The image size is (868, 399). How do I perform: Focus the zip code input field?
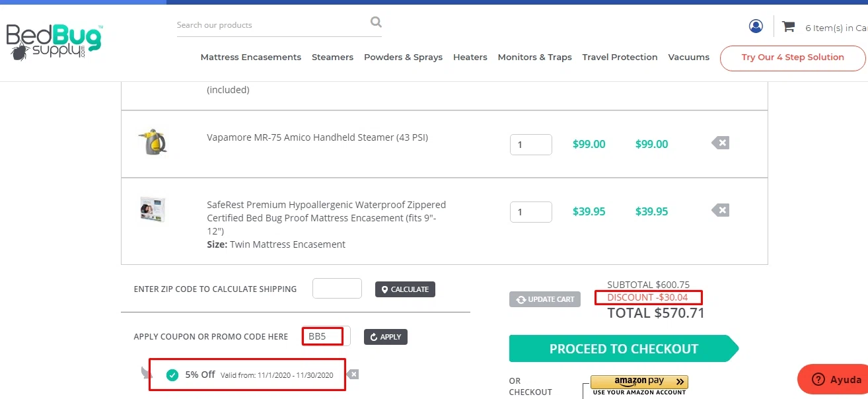[337, 289]
